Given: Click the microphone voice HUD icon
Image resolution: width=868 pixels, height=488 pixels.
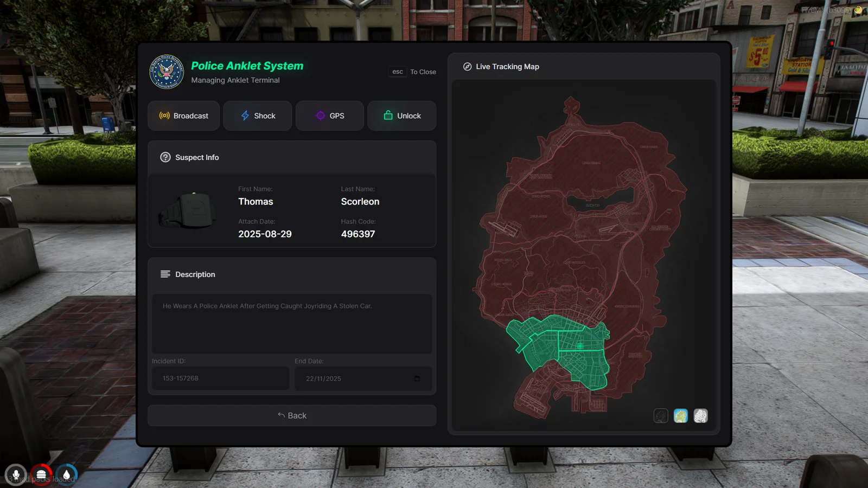Looking at the screenshot, I should [x=16, y=475].
